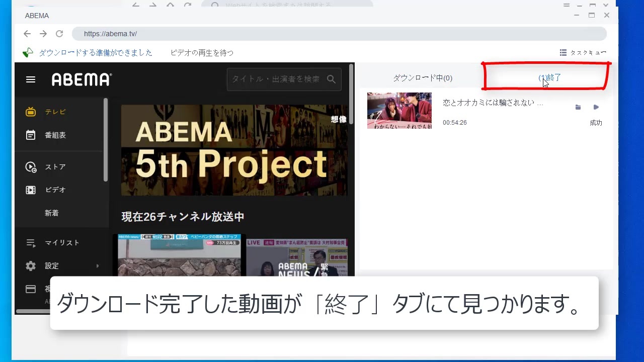Play the downloaded video
The height and width of the screenshot is (362, 644).
click(596, 107)
